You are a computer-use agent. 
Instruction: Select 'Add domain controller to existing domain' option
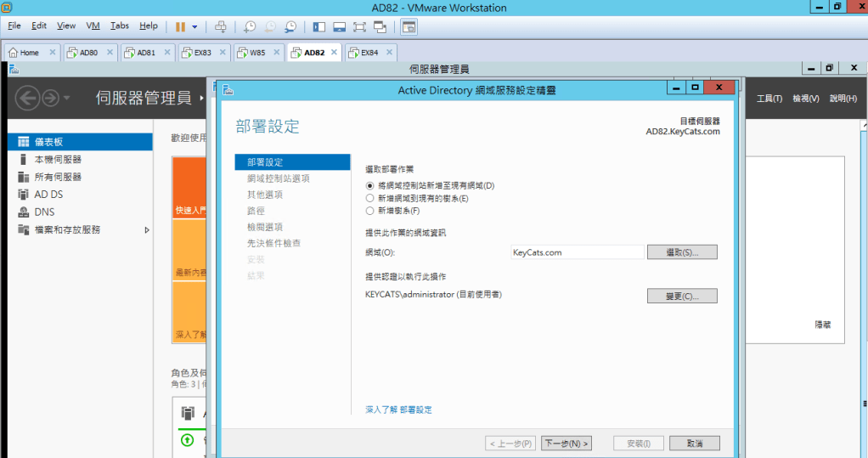369,185
